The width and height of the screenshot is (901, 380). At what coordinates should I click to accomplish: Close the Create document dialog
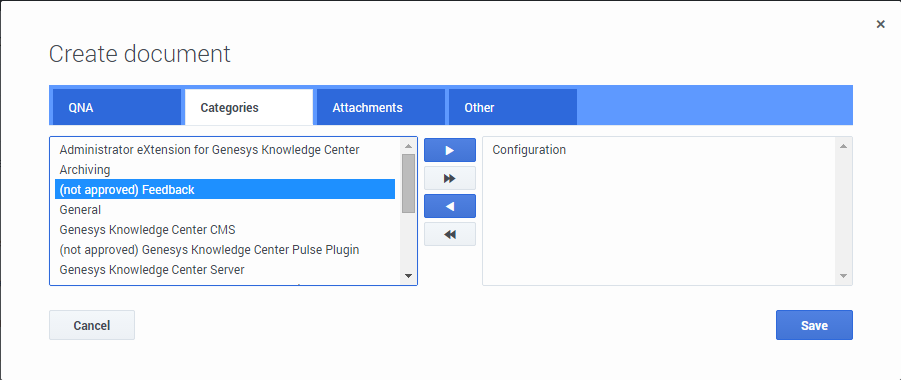tap(880, 24)
